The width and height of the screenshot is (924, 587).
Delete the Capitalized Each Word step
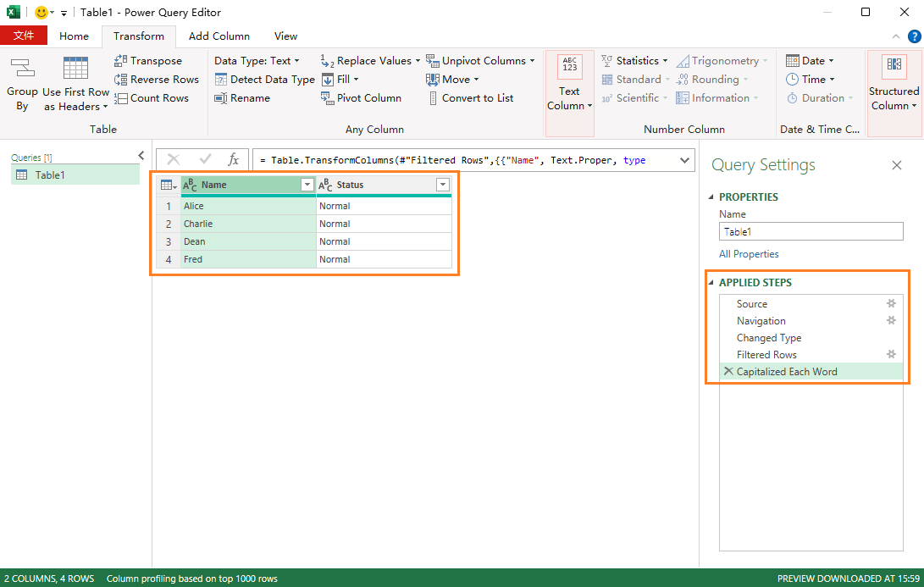click(728, 372)
